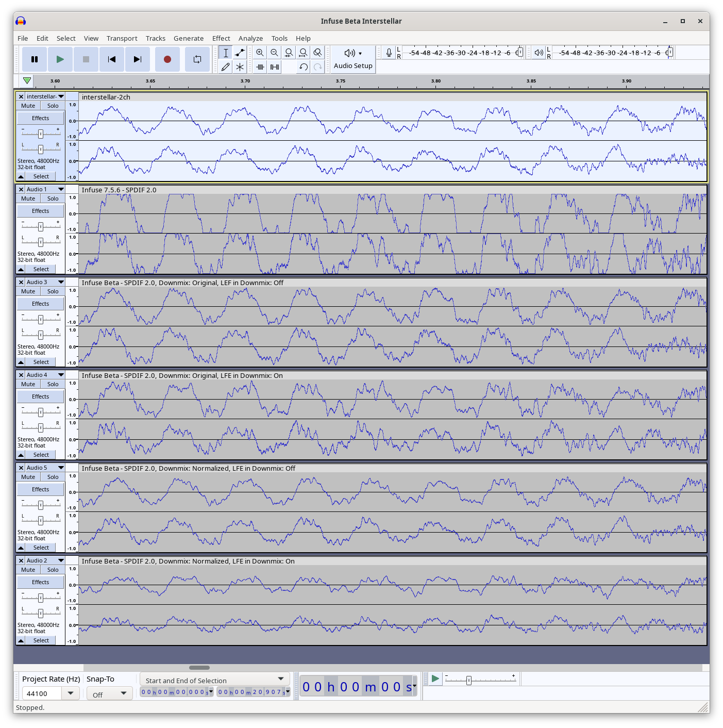Undo the last action
723x728 pixels.
[304, 67]
